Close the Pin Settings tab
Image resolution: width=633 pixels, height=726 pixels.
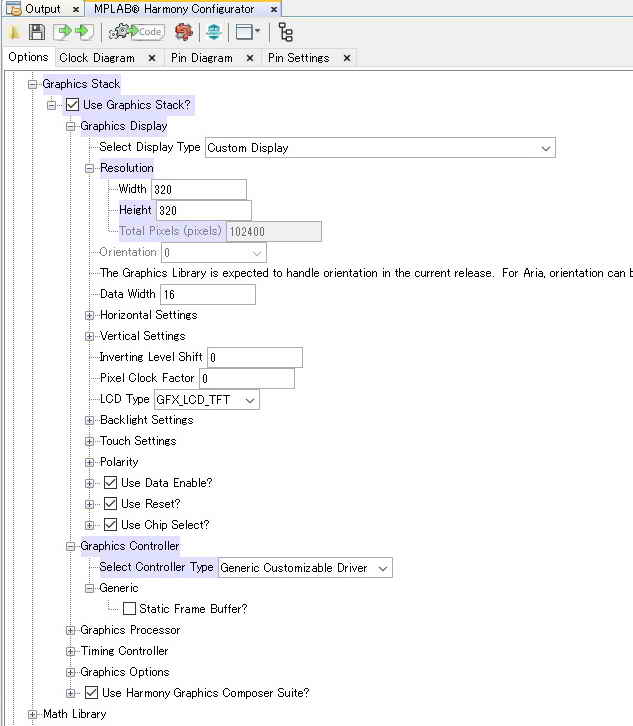coord(347,58)
